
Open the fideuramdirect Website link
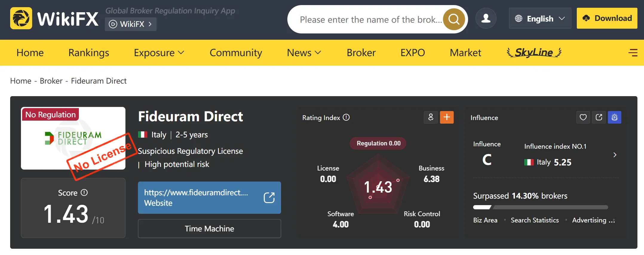(x=209, y=198)
